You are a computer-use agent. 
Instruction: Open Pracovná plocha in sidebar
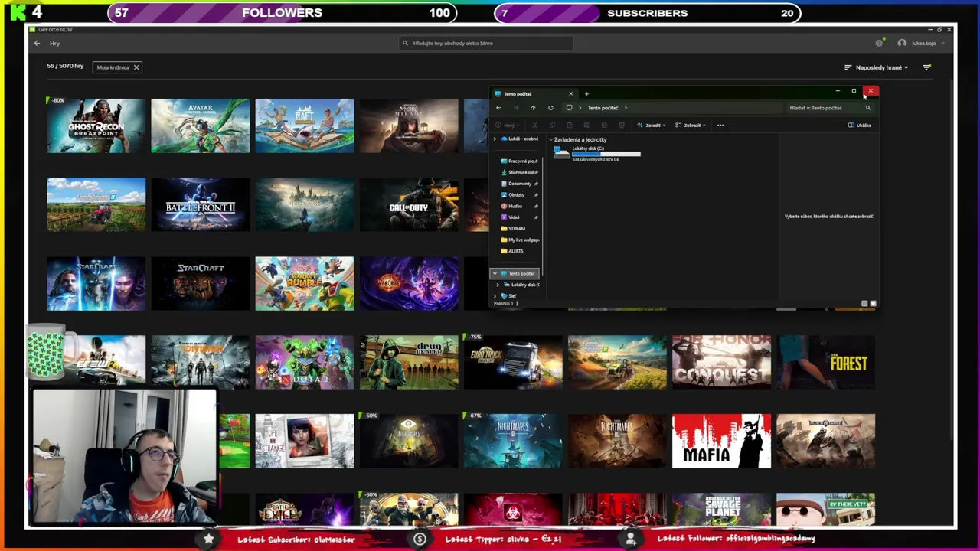[520, 161]
